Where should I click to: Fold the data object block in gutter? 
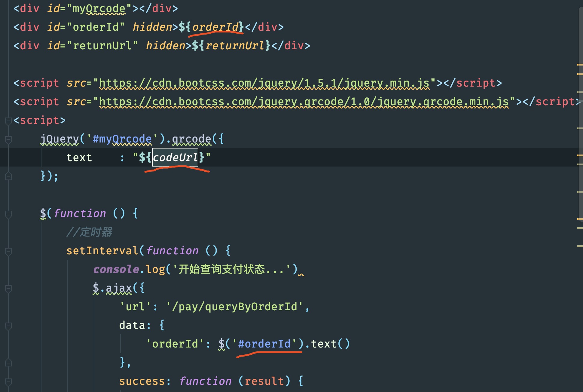point(8,326)
